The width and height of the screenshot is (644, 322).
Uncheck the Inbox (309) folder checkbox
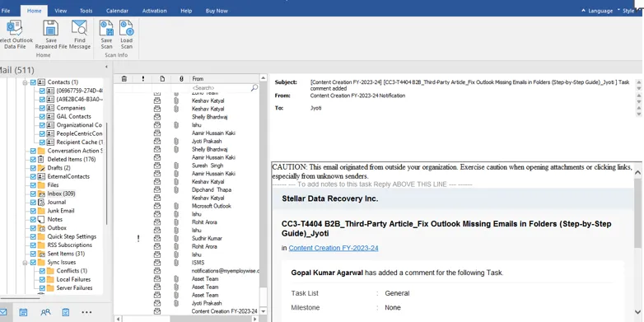(x=33, y=194)
